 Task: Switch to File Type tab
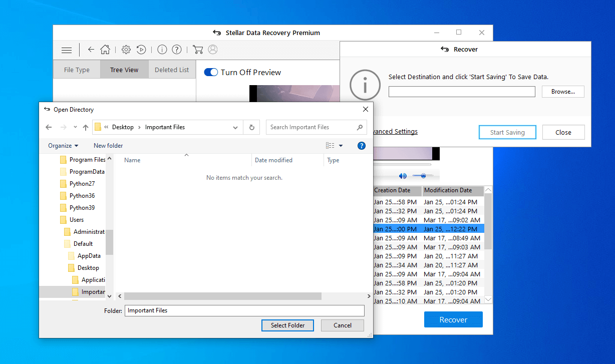[x=77, y=70]
